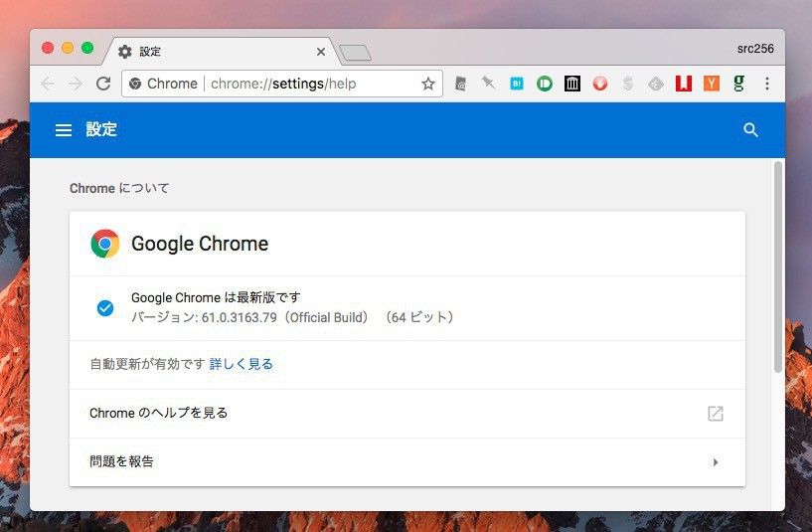The width and height of the screenshot is (812, 532).
Task: Bookmark this page with the star icon
Action: [x=428, y=84]
